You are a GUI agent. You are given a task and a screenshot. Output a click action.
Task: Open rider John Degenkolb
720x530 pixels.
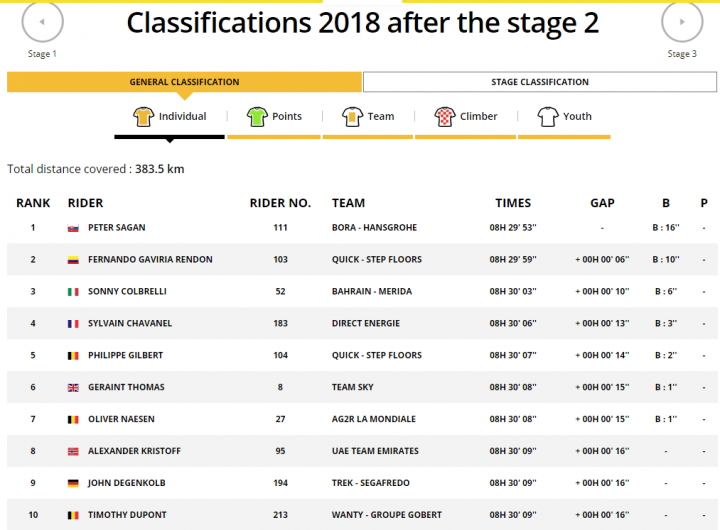[127, 483]
